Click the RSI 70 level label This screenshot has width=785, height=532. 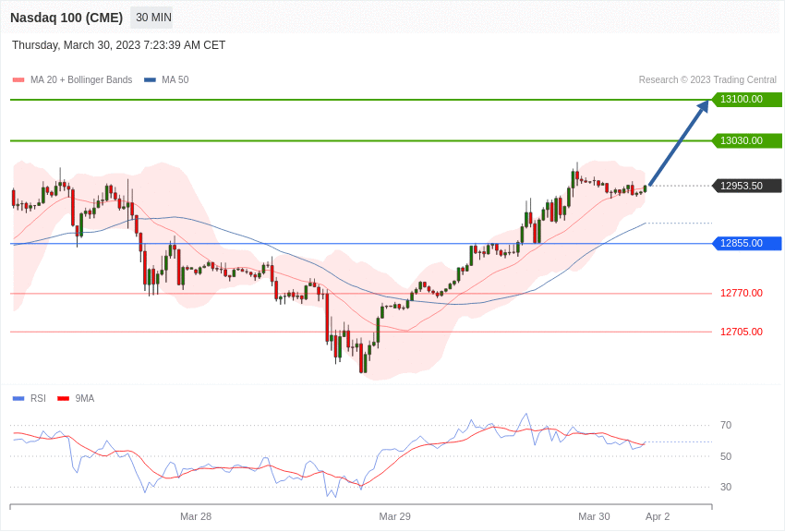tap(725, 426)
